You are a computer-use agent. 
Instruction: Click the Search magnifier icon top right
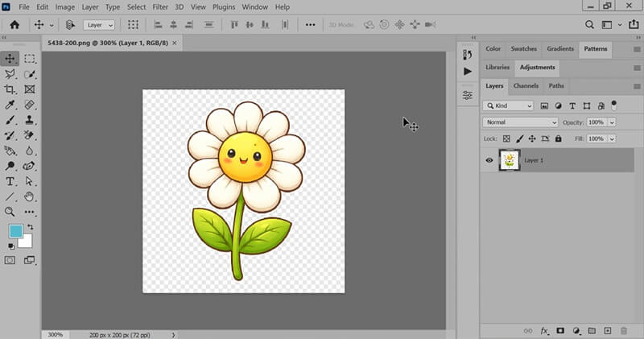[x=589, y=25]
